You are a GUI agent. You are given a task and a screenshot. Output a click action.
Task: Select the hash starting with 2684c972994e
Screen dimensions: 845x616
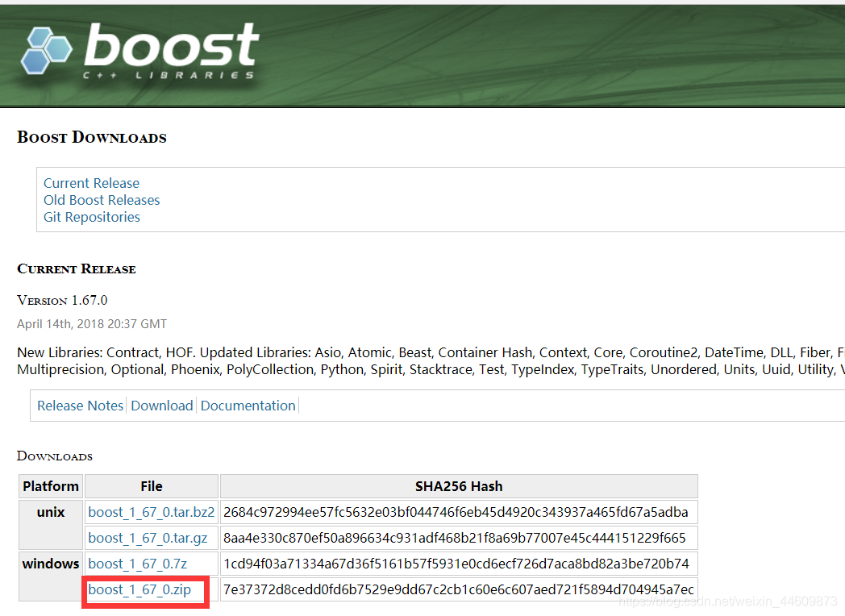(x=456, y=512)
